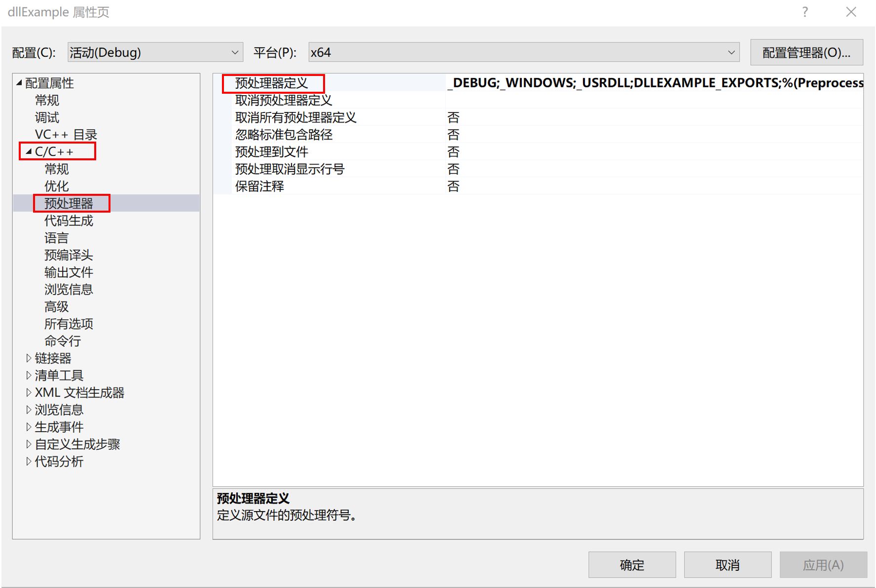Select the 预编译头 tree item
This screenshot has height=588, width=876.
click(69, 255)
